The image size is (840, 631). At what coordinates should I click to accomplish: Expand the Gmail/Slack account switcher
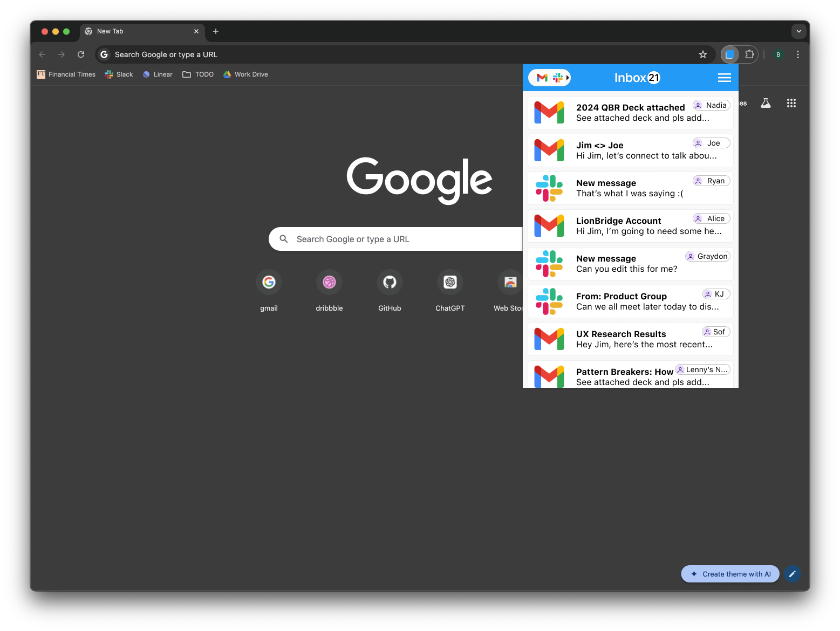[x=550, y=78]
